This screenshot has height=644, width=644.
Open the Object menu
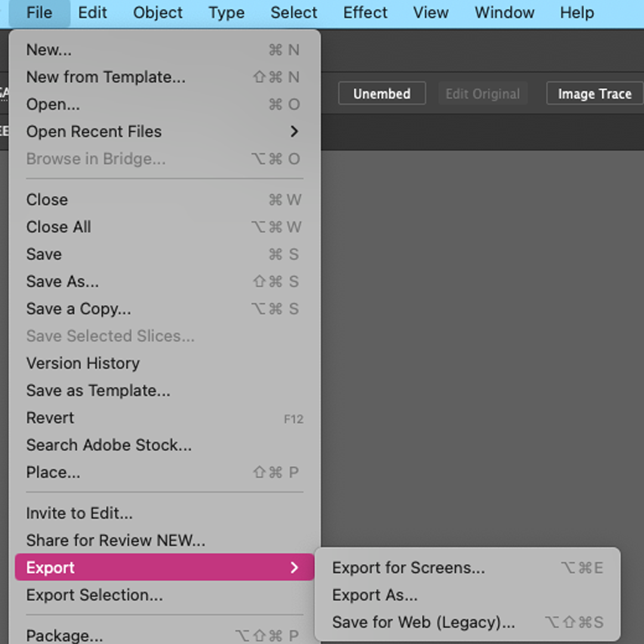(x=157, y=13)
